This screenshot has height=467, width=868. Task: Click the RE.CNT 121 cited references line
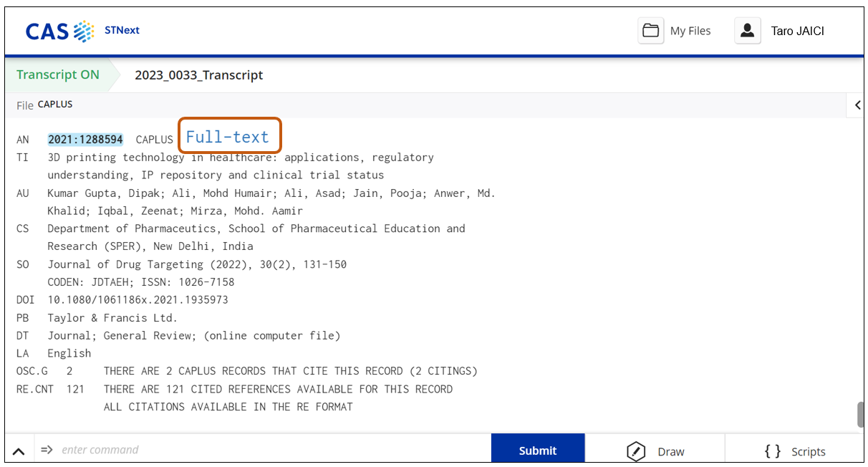(234, 389)
